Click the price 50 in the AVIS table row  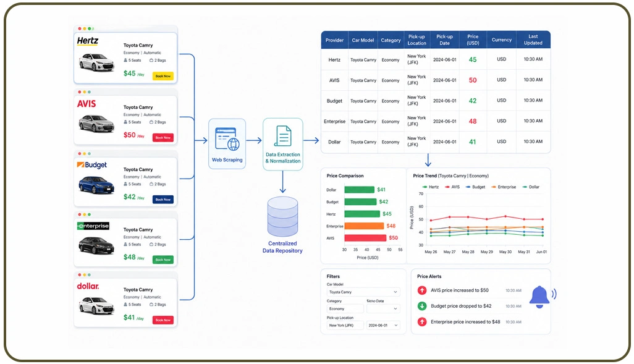473,80
